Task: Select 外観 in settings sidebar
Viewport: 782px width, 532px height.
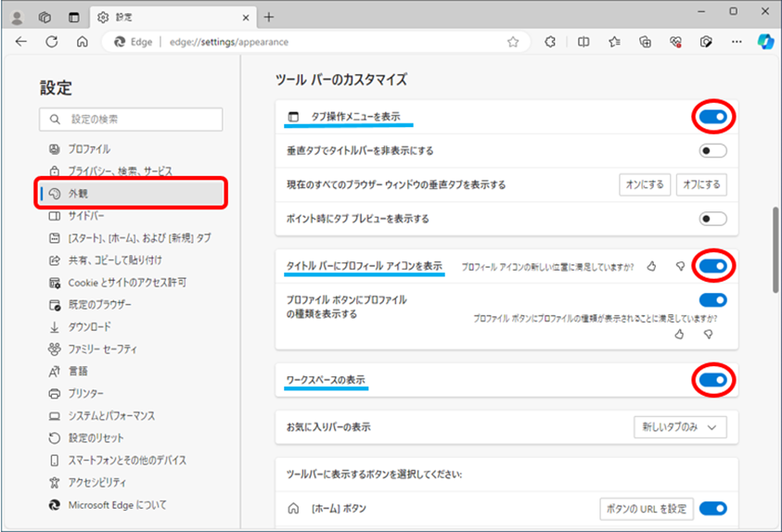Action: tap(131, 194)
